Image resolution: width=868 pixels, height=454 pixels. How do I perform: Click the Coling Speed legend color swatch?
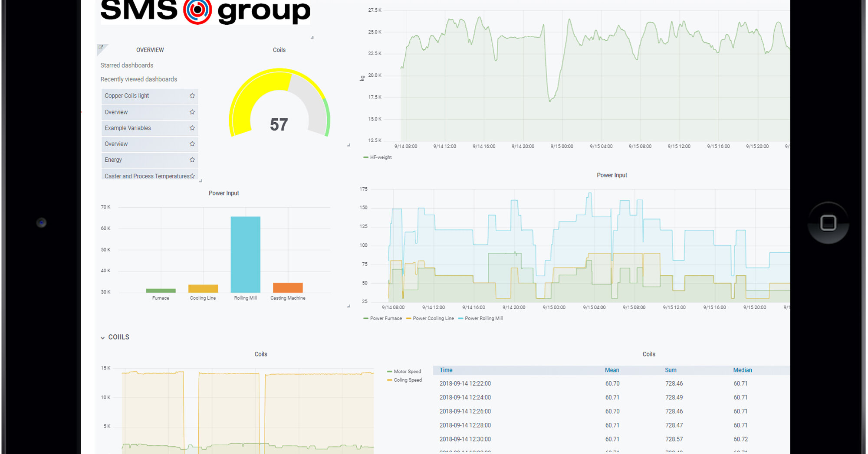(x=390, y=380)
